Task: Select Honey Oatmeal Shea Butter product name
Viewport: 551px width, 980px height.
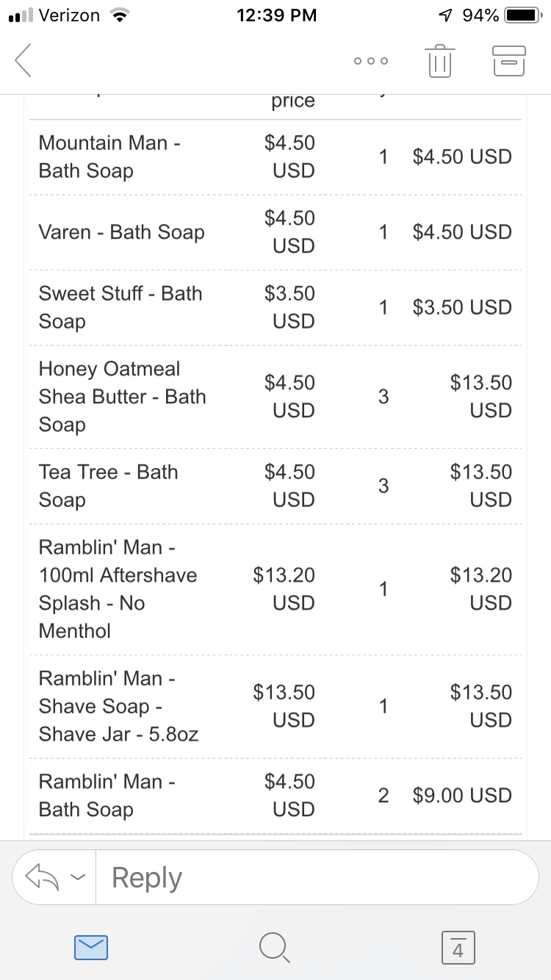Action: point(122,397)
